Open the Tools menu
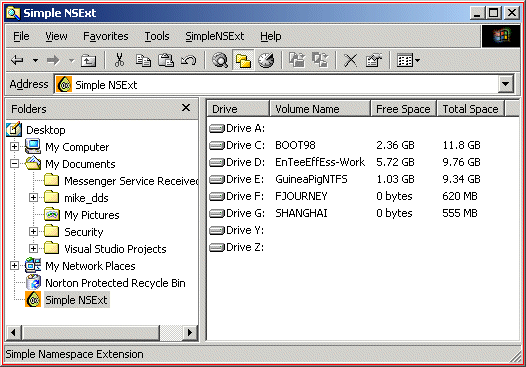Image resolution: width=526 pixels, height=367 pixels. (x=157, y=36)
